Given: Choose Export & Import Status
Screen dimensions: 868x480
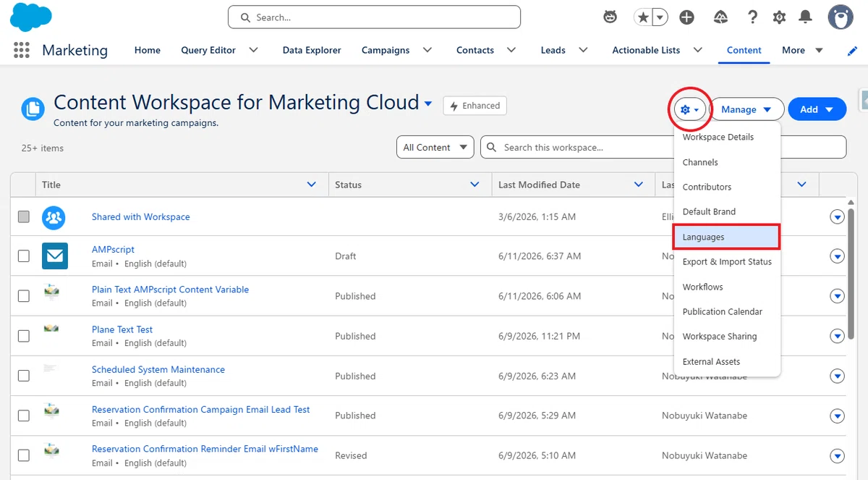Looking at the screenshot, I should point(727,261).
